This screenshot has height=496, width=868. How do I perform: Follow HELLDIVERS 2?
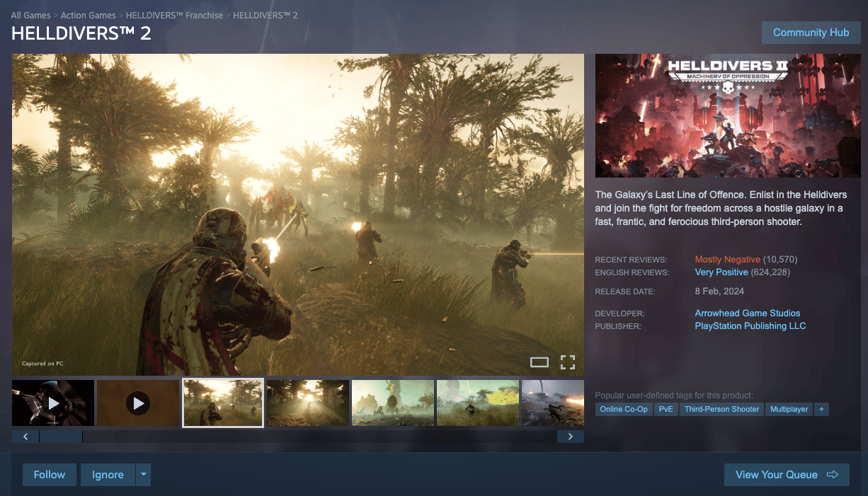(x=50, y=475)
